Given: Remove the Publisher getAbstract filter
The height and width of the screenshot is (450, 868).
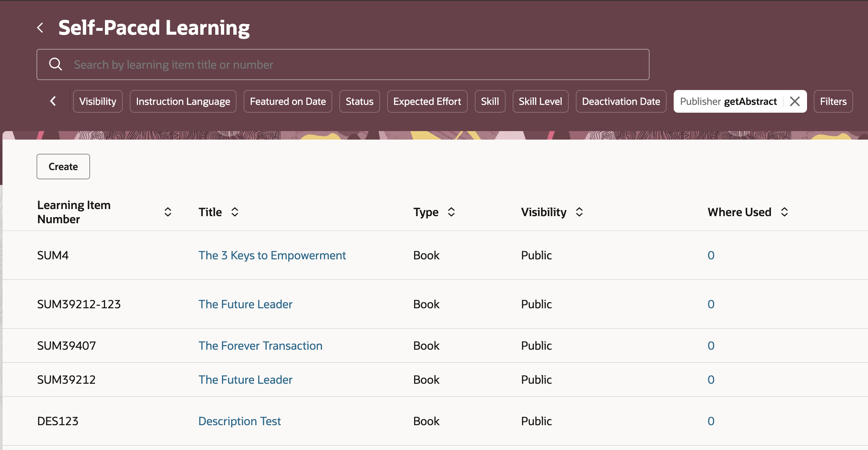Looking at the screenshot, I should coord(795,101).
